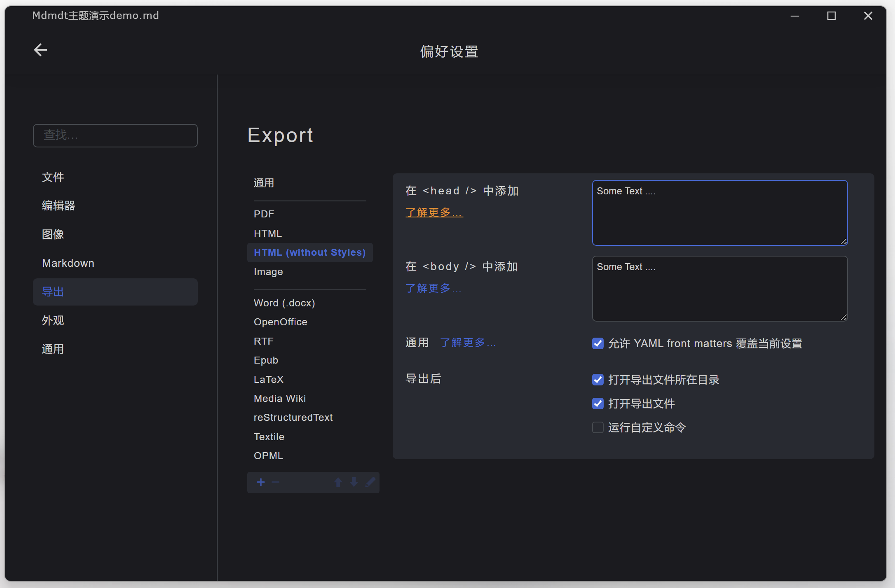This screenshot has height=588, width=895.
Task: Open the 了解更多 link under head section
Action: coord(434,212)
